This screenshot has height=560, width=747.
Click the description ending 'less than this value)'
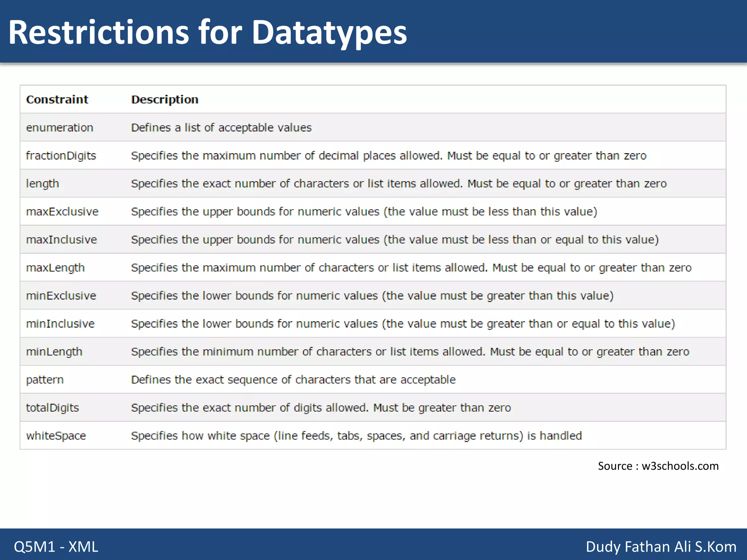(x=364, y=212)
